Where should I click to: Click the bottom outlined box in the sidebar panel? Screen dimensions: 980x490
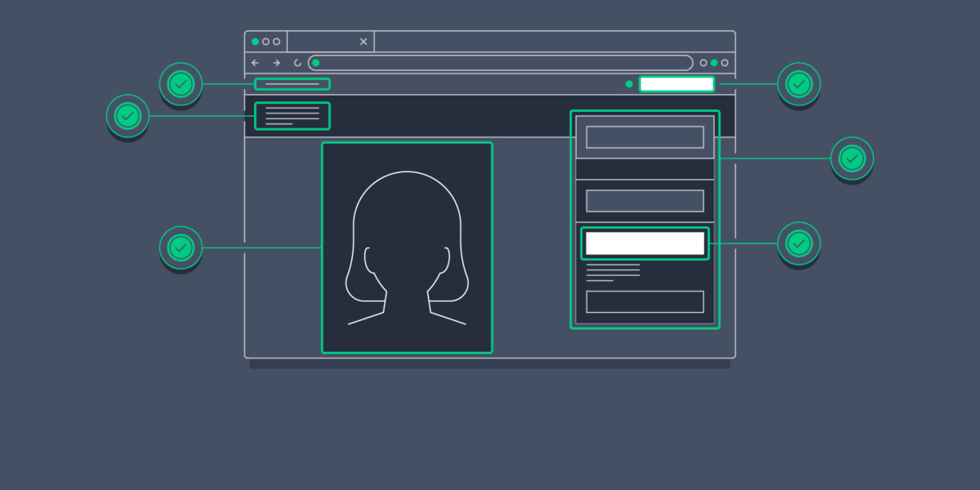click(644, 301)
